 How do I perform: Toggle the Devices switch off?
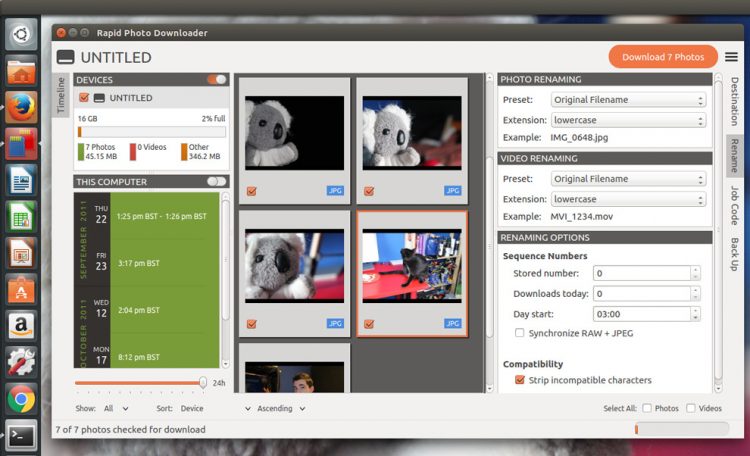tap(216, 80)
